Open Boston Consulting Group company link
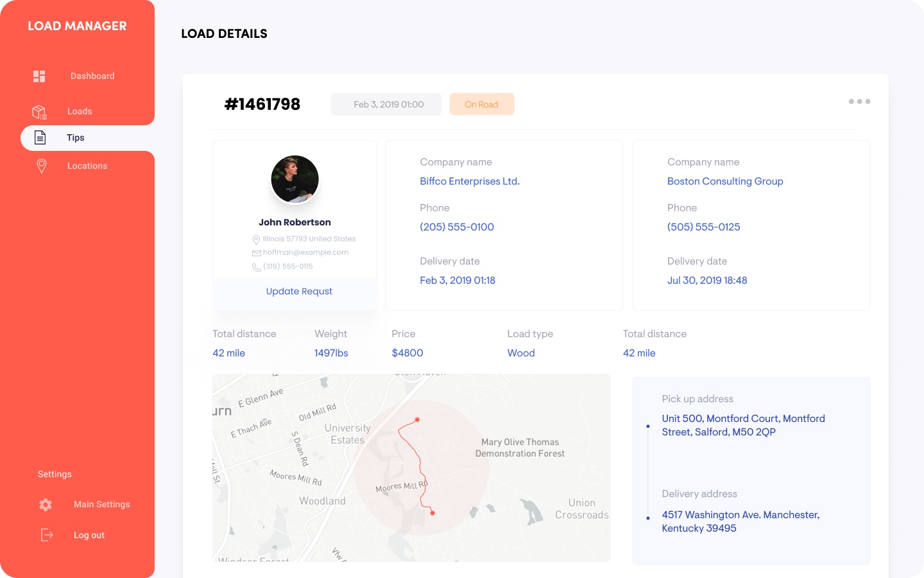This screenshot has height=578, width=924. [x=725, y=181]
